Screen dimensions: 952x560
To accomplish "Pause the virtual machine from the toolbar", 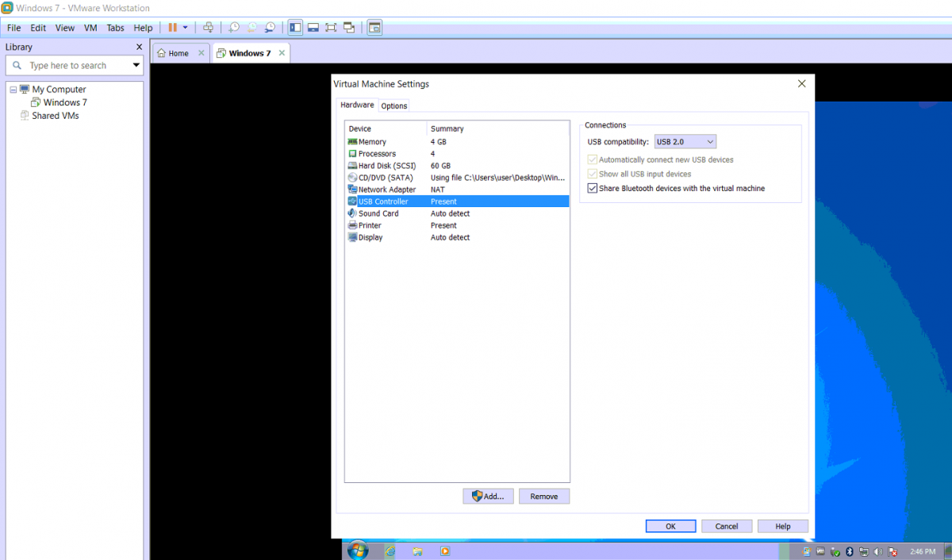I will click(x=172, y=28).
